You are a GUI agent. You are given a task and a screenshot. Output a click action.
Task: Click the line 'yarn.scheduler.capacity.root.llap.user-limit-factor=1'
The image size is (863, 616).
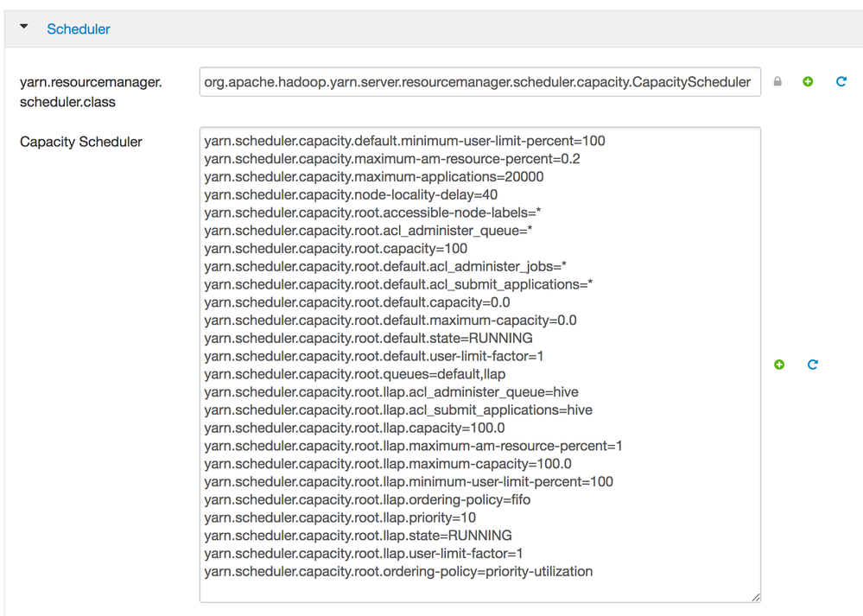click(363, 553)
